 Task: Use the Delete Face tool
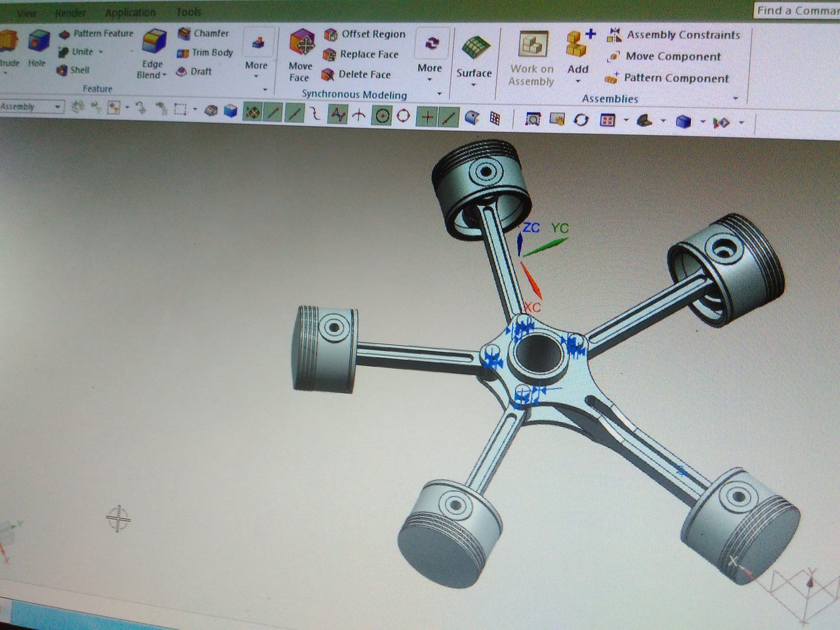(x=356, y=75)
